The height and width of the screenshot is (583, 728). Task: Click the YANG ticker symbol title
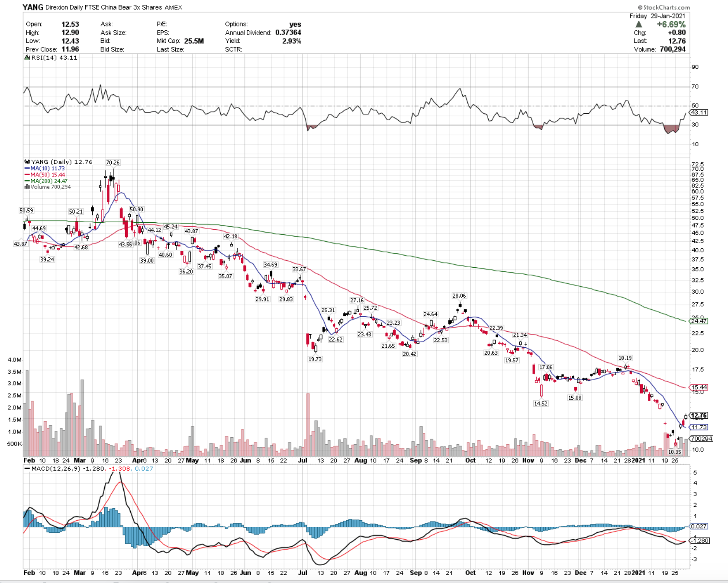(x=33, y=7)
